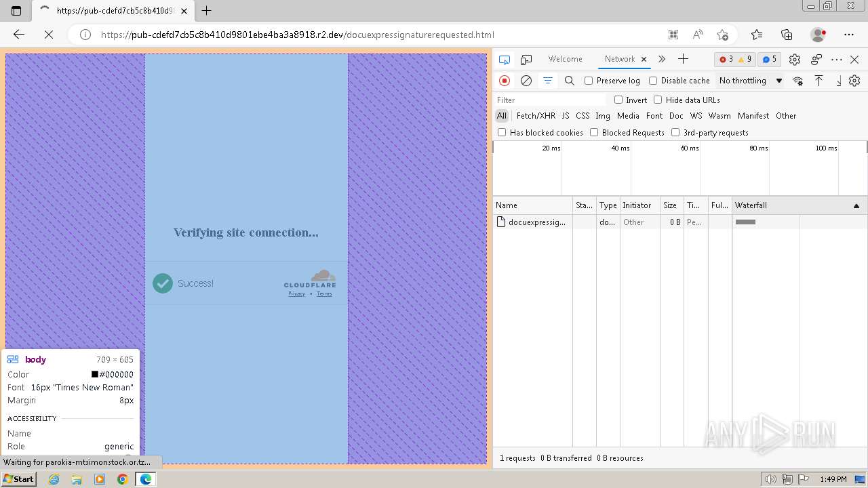Toggle the inspect element picker tool
Viewport: 868px width, 488px height.
point(504,60)
